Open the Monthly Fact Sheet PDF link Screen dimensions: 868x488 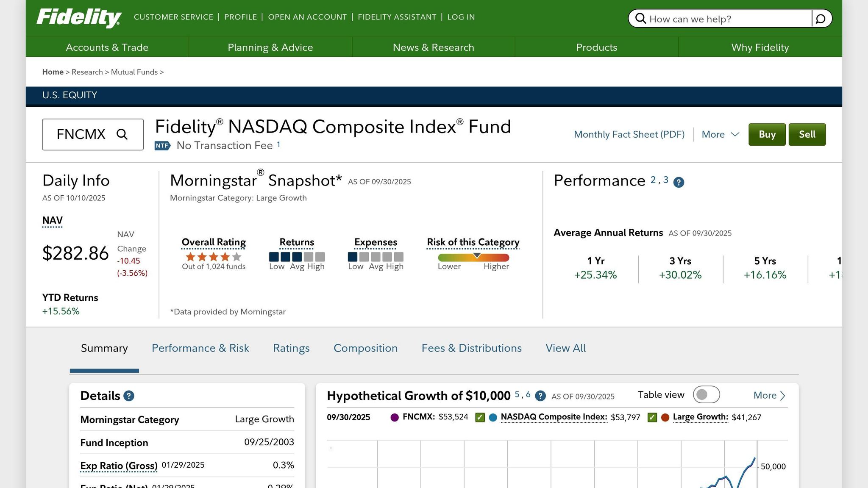[x=629, y=134]
